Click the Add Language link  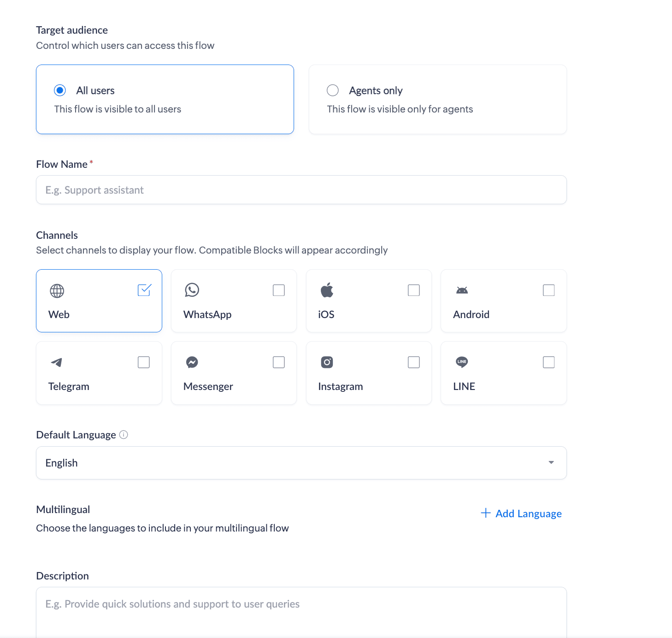tap(521, 514)
